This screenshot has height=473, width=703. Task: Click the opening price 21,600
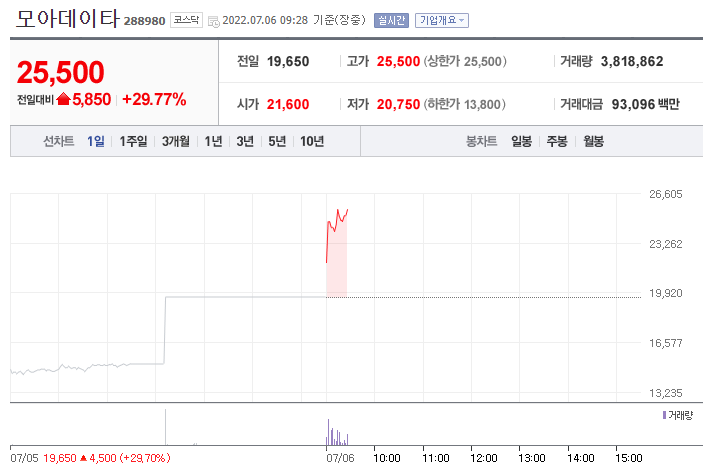tap(288, 104)
